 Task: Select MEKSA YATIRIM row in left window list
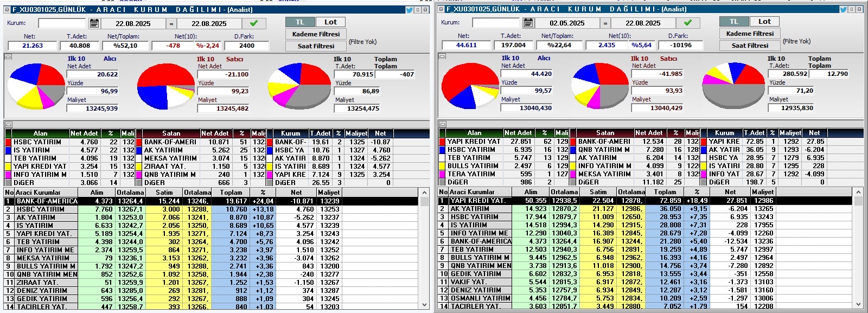pyautogui.click(x=212, y=258)
